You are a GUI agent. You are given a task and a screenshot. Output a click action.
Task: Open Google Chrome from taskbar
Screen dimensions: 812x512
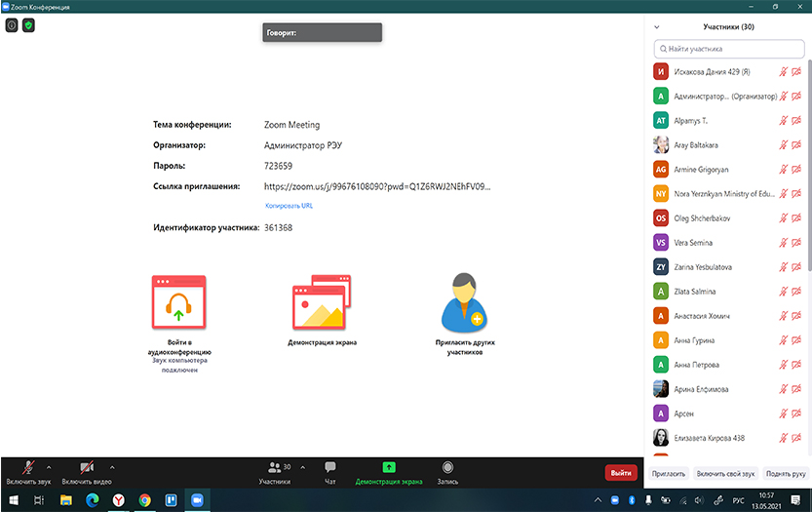(145, 500)
